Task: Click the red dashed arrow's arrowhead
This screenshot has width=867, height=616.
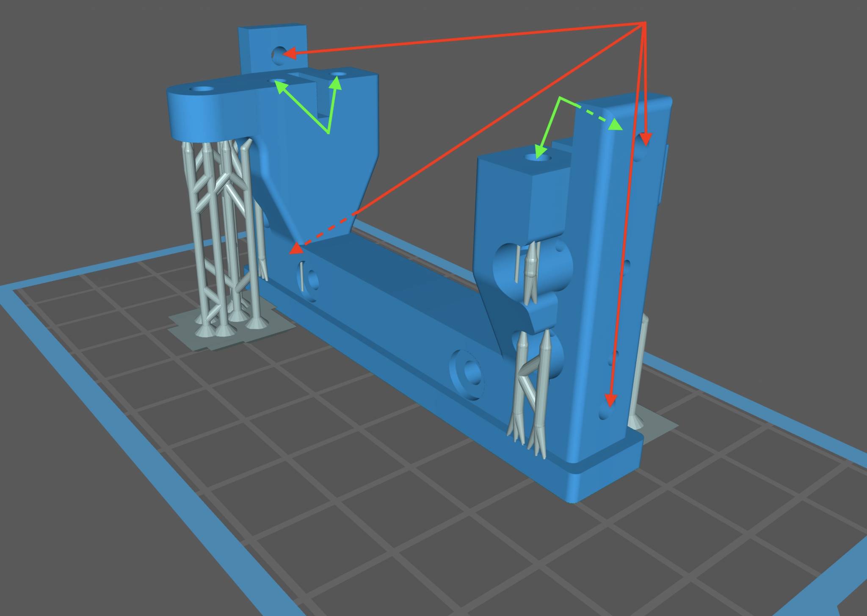Action: pos(296,249)
